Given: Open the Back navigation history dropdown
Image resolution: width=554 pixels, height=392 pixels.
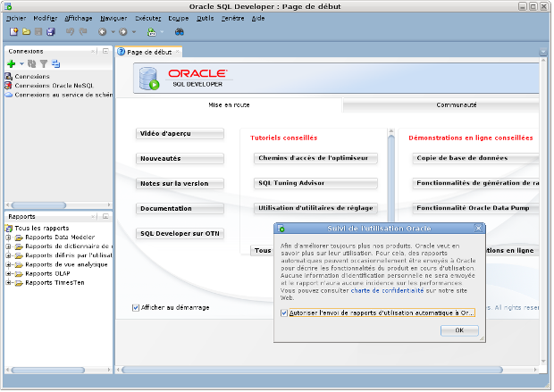Looking at the screenshot, I should click(113, 32).
